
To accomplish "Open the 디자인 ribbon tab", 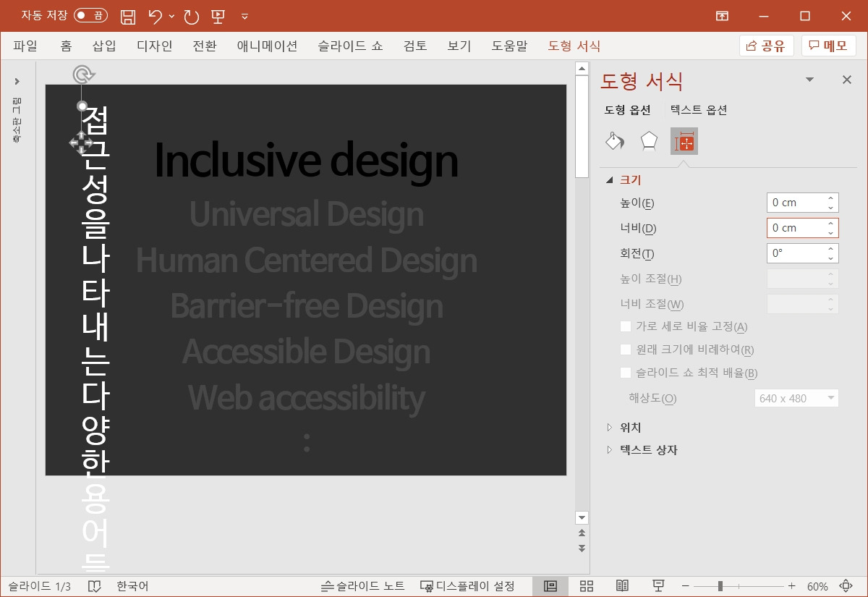I will (x=154, y=46).
